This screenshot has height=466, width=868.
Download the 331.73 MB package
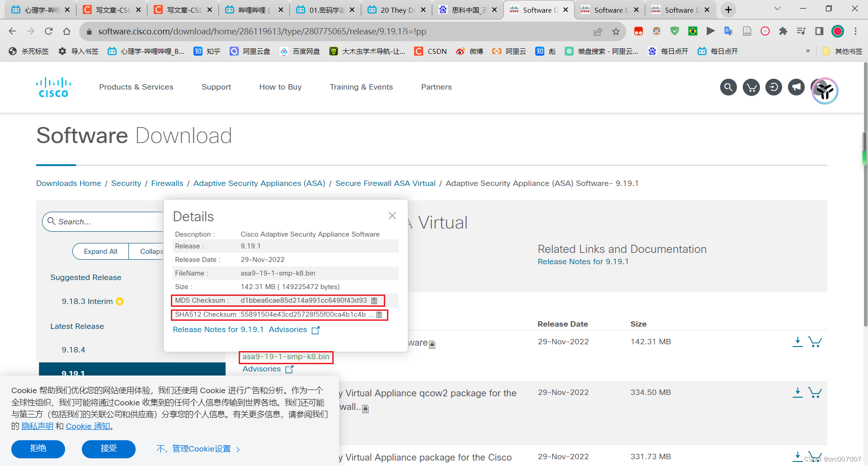coord(797,456)
